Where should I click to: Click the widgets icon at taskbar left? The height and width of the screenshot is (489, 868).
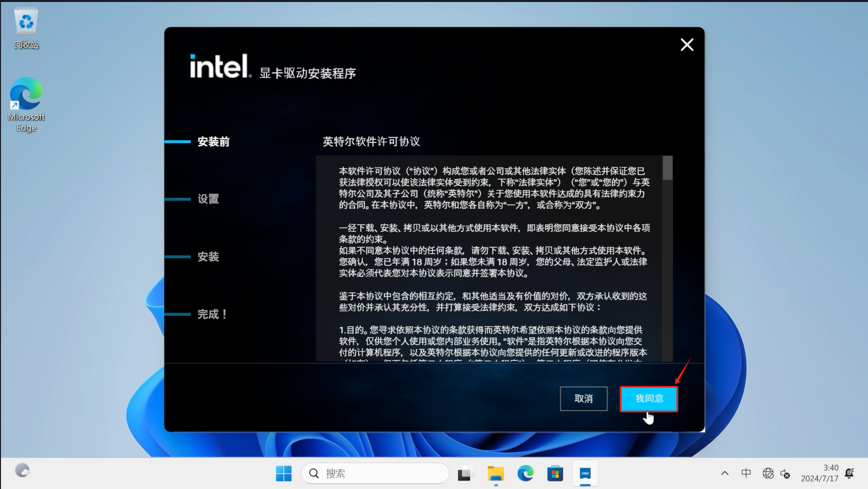22,471
